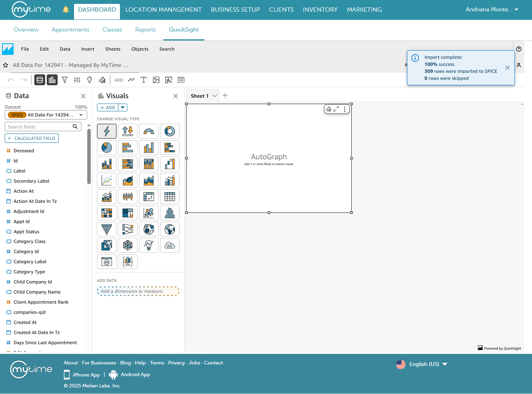Click the ADD visual button
The image size is (532, 394).
pyautogui.click(x=107, y=107)
